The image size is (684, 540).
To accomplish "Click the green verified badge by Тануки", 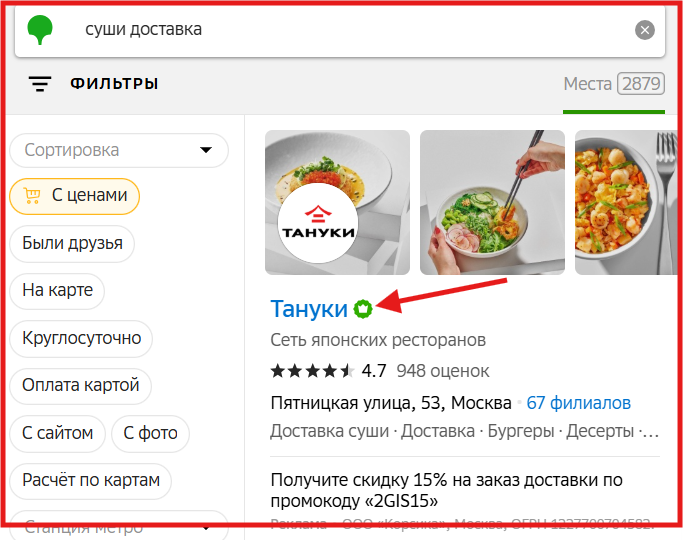I will pyautogui.click(x=363, y=309).
